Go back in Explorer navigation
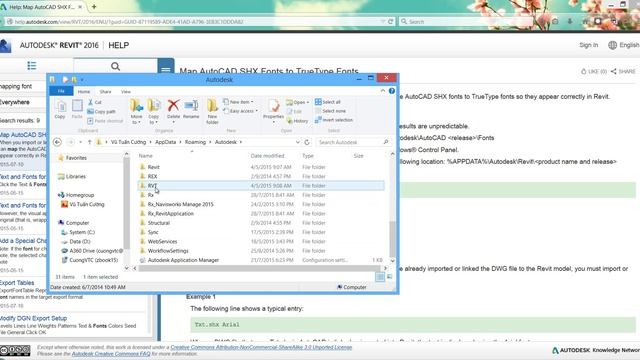The height and width of the screenshot is (360, 640). 58,142
